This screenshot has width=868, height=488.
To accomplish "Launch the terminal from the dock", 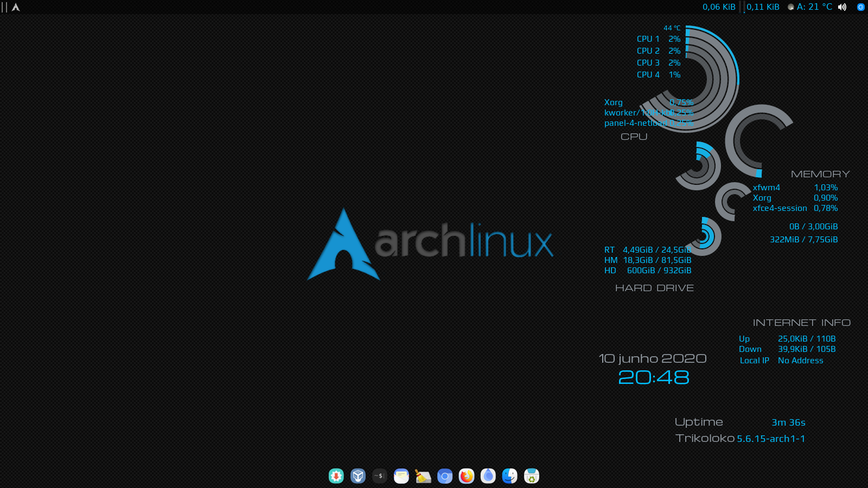I will click(x=380, y=476).
